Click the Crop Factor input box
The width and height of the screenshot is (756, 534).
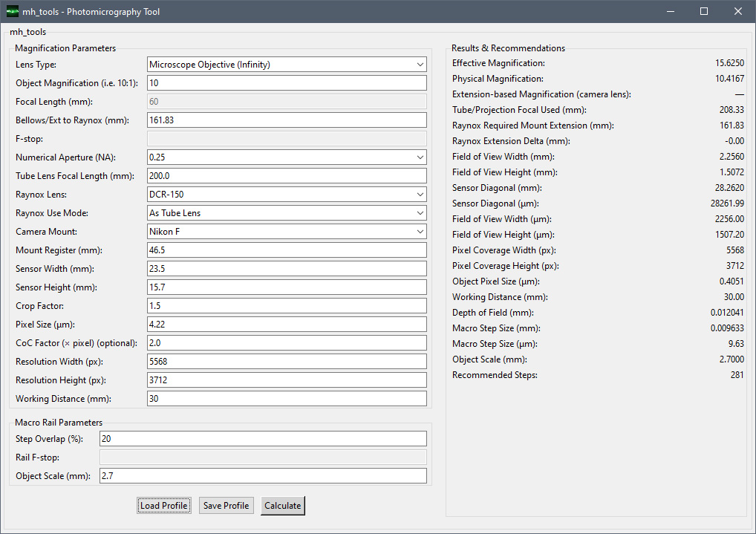pos(287,306)
